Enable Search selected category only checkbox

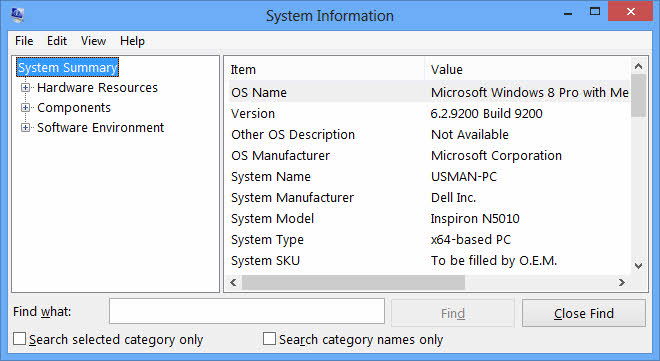tap(19, 339)
